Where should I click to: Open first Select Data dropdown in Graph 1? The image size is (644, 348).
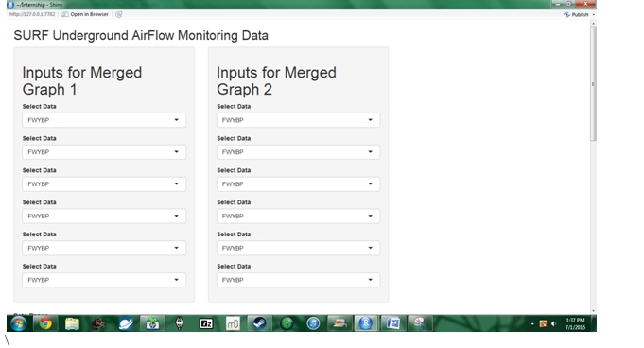[104, 120]
